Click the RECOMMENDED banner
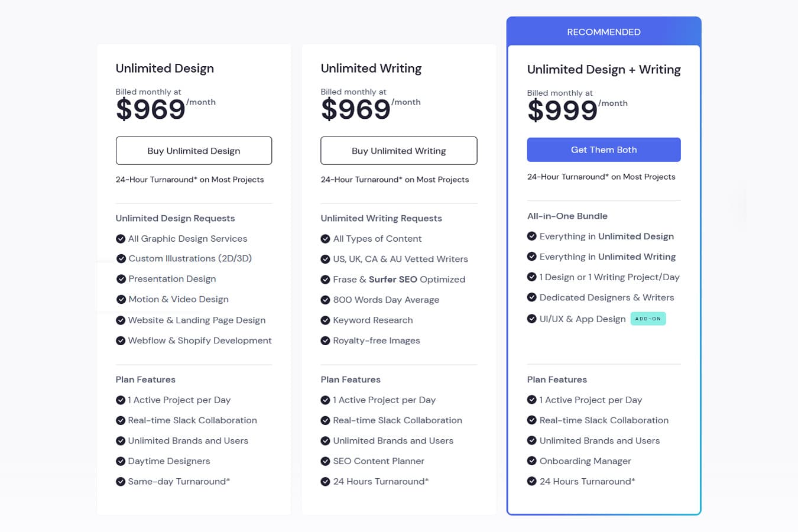The width and height of the screenshot is (798, 532). tap(604, 32)
